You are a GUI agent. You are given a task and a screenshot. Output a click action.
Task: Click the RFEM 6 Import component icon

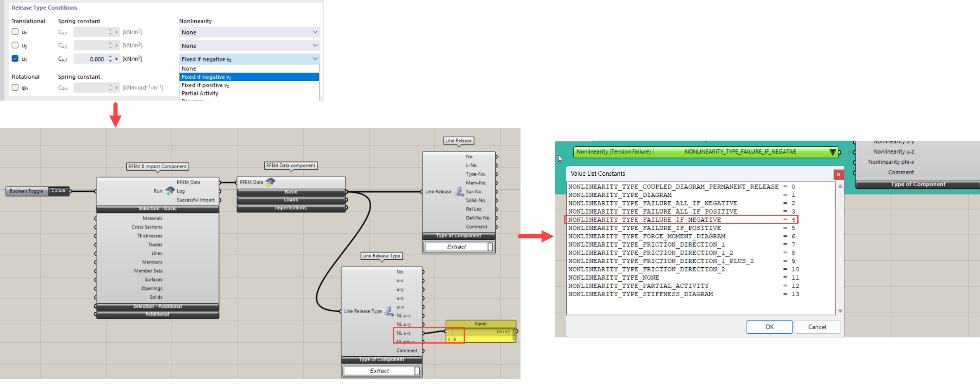(170, 191)
